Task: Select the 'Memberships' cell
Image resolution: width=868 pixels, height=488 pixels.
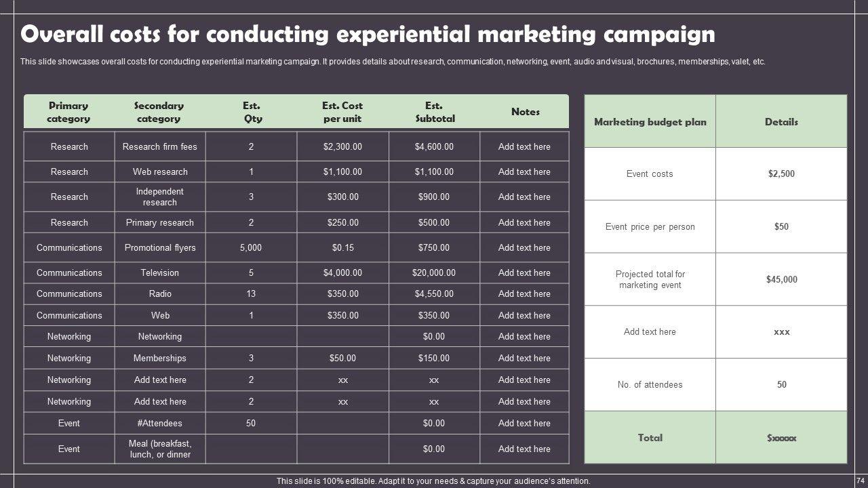Action: [x=160, y=358]
